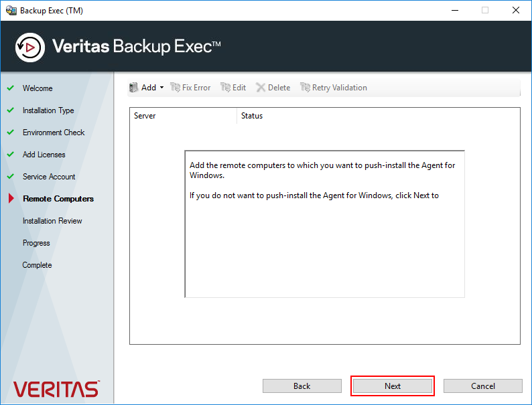The image size is (532, 405).
Task: Click the Cancel button
Action: (x=483, y=386)
